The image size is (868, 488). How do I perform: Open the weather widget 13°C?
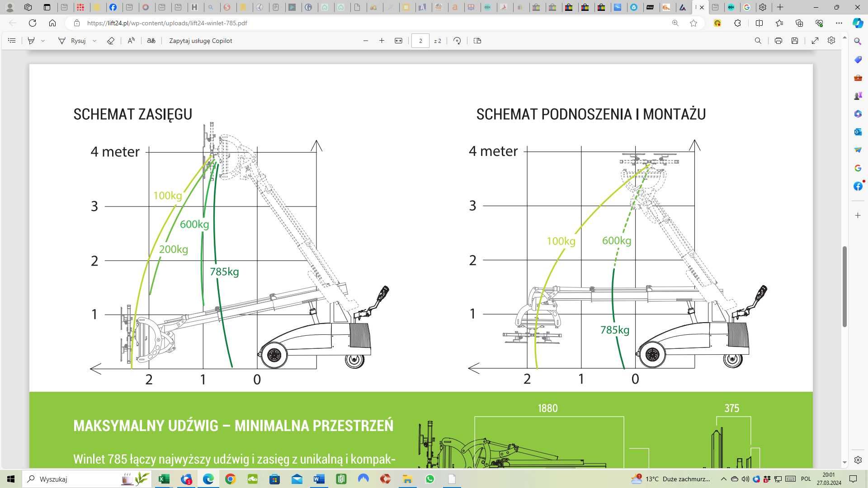(x=670, y=479)
